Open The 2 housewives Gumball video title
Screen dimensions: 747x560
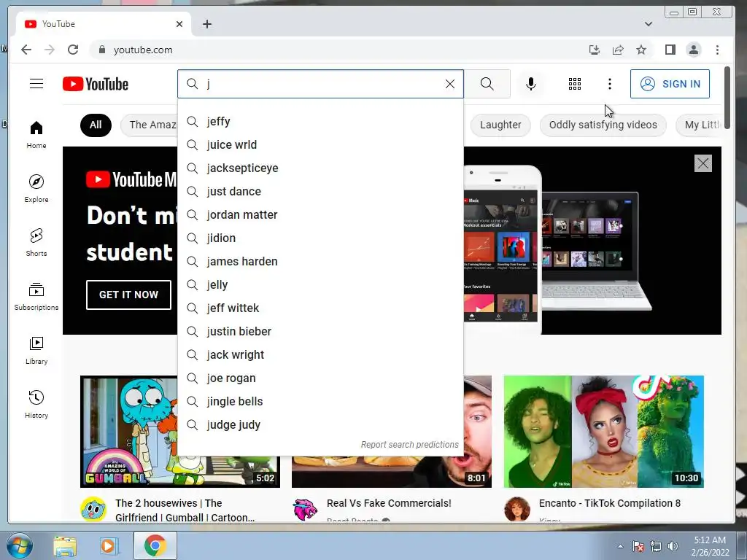(185, 510)
